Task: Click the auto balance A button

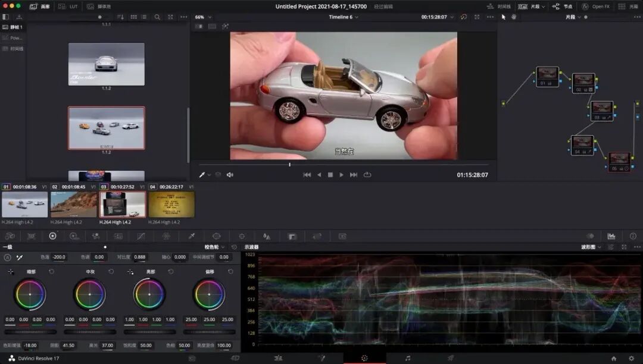Action: pyautogui.click(x=7, y=258)
